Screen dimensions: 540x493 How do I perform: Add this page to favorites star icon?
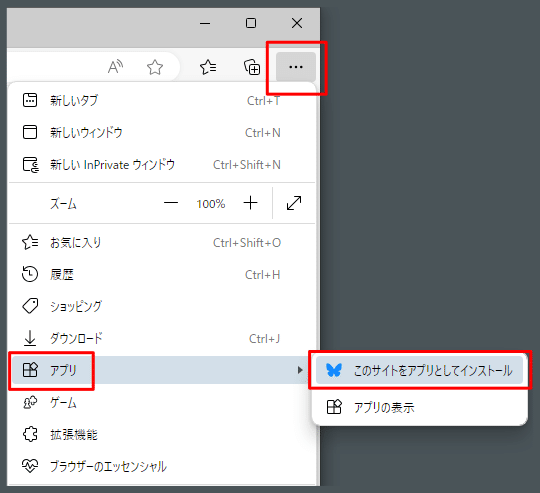coord(155,67)
